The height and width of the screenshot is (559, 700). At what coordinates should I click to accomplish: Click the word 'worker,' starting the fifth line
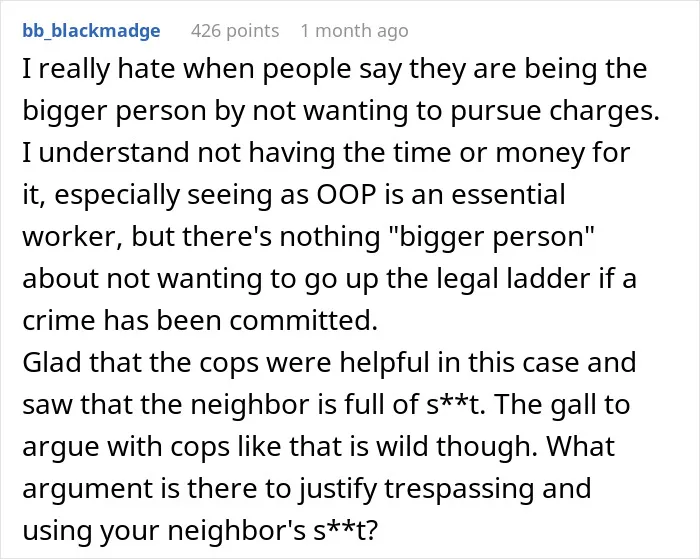(x=73, y=237)
